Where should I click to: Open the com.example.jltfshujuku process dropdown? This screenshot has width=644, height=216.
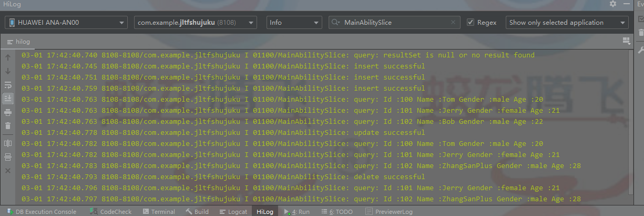coord(195,23)
